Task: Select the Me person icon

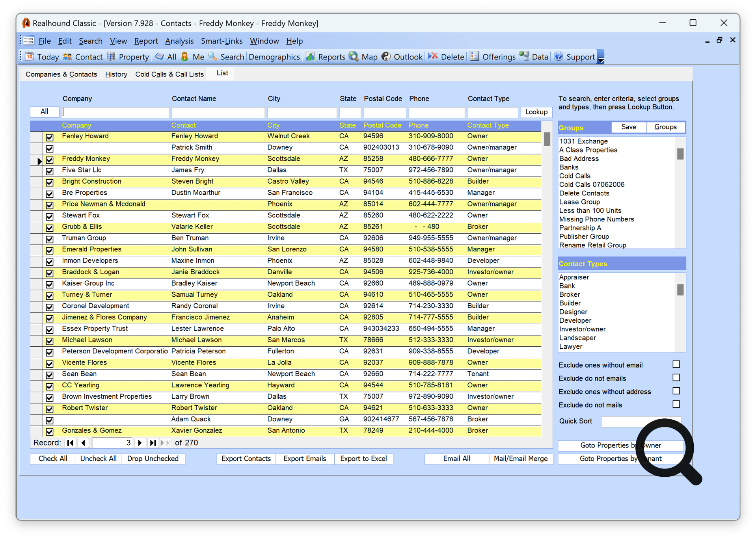Action: point(185,57)
